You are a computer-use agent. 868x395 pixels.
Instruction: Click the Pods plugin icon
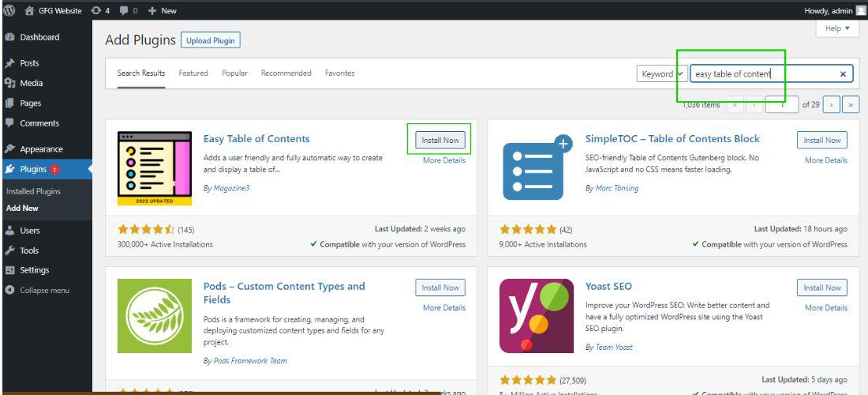pos(155,315)
